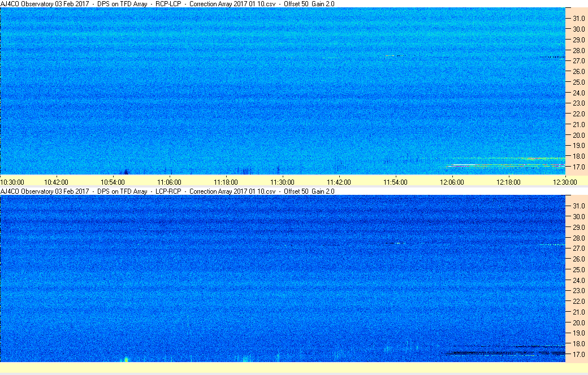Viewport: 588px width, 375px height.
Task: Click AJ4CO Observatory in the RCP-LCP header
Action: tap(27, 4)
